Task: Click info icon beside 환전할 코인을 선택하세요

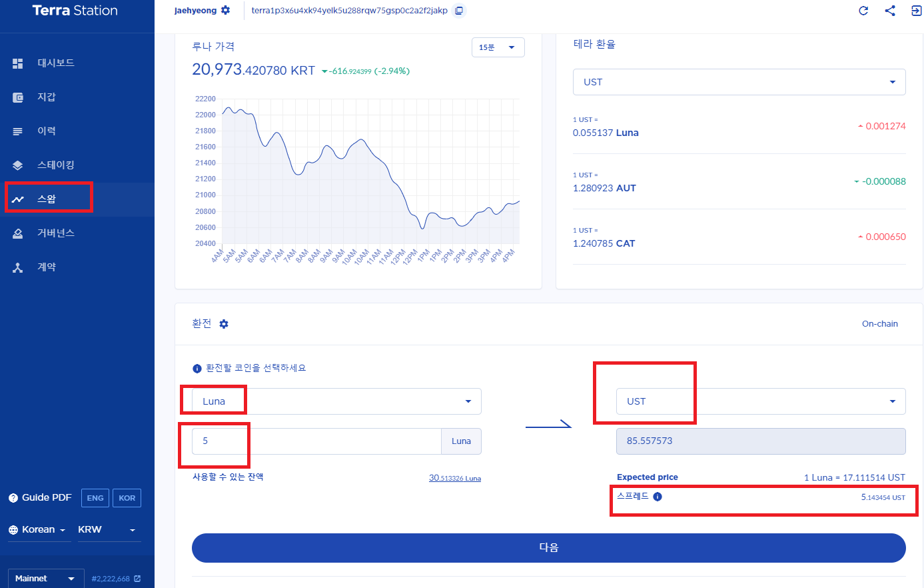Action: [197, 368]
